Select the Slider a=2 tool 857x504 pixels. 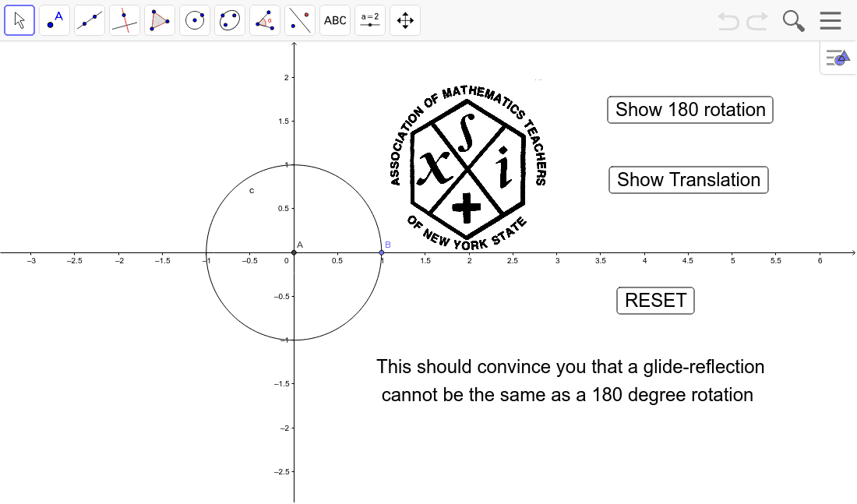tap(370, 21)
